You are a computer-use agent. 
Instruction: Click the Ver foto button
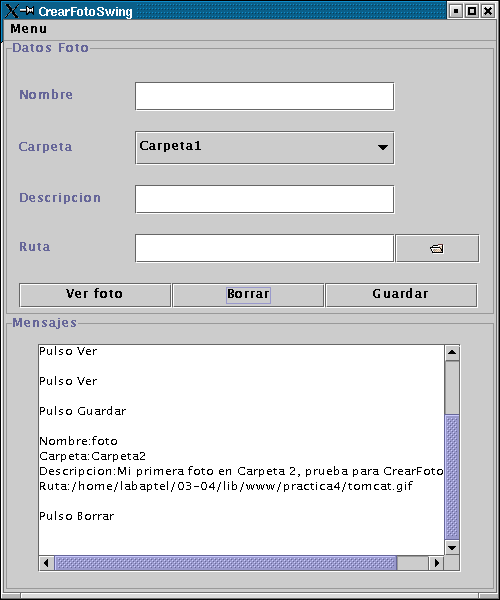tap(95, 295)
